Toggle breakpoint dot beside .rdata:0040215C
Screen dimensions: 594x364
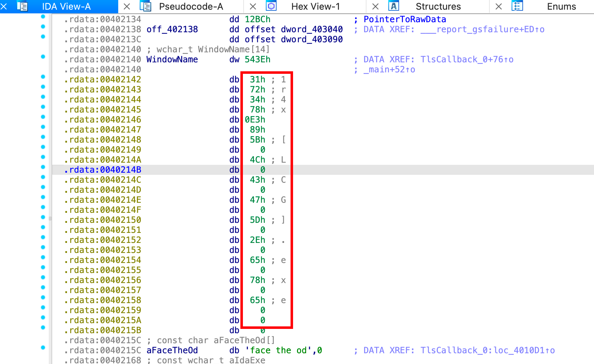coord(43,348)
